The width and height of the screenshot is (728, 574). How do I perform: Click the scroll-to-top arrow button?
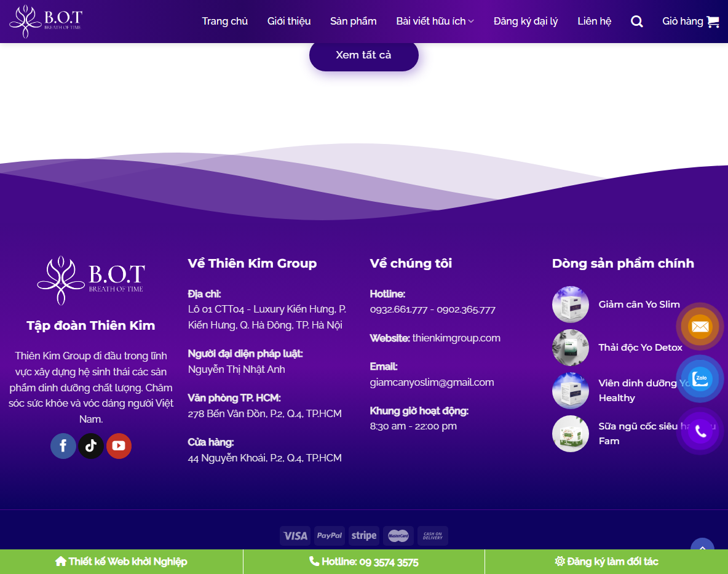coord(702,546)
